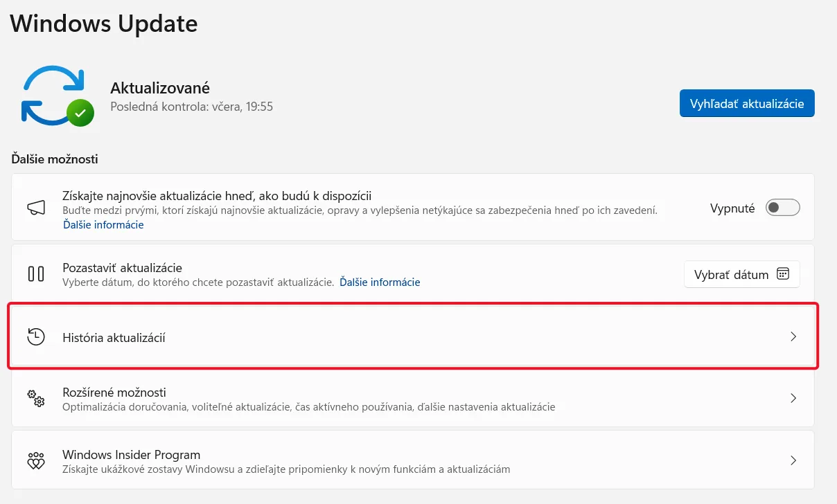Click the green checkmark badge icon

(x=80, y=112)
